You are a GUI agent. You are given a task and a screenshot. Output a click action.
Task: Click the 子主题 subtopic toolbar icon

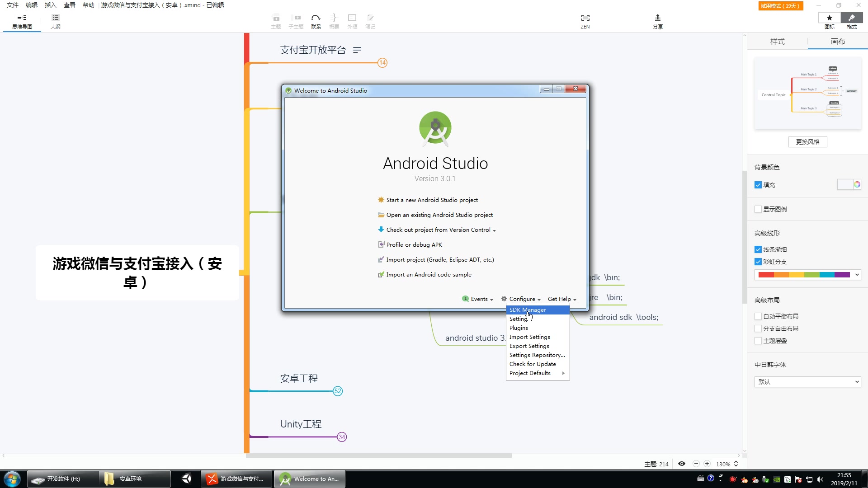[x=296, y=21]
